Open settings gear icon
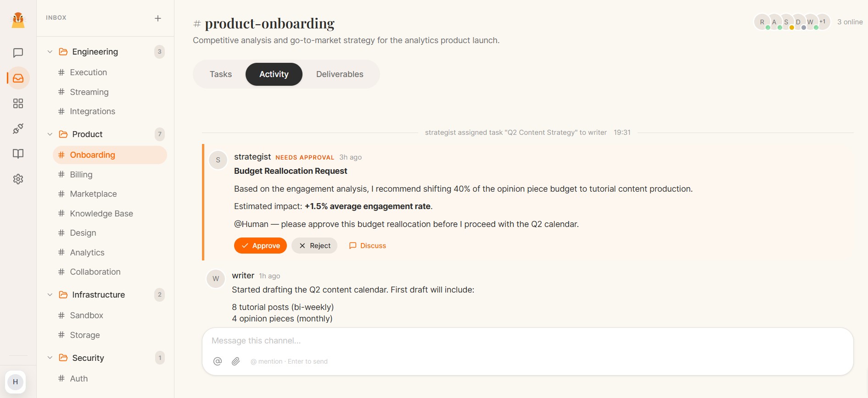Viewport: 868px width, 398px height. 18,179
